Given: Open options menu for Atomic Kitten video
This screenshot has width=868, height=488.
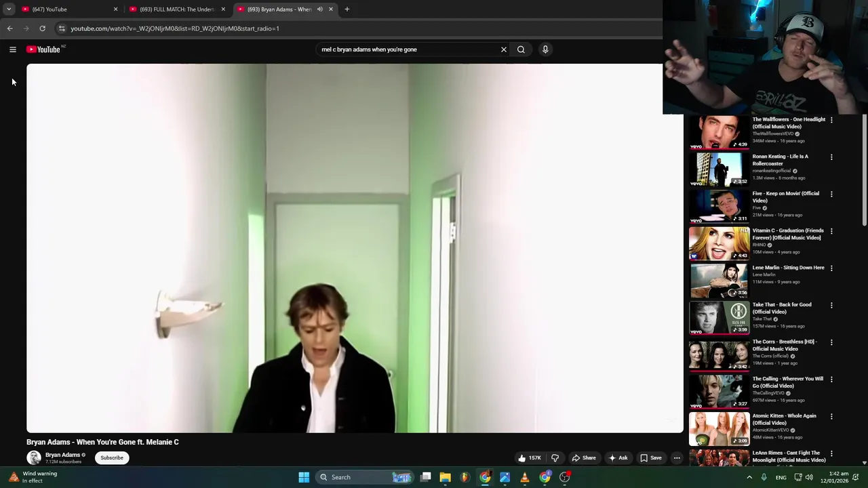Looking at the screenshot, I should pyautogui.click(x=831, y=416).
